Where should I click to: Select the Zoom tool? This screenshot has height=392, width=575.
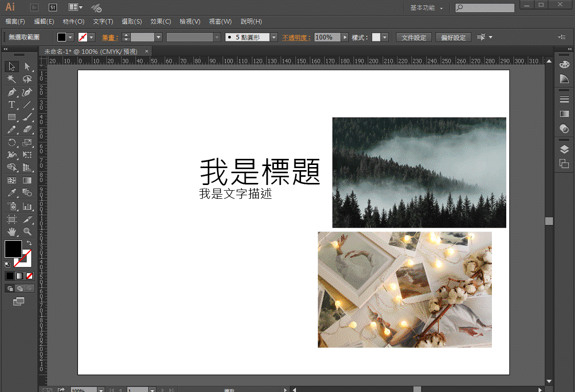(27, 232)
